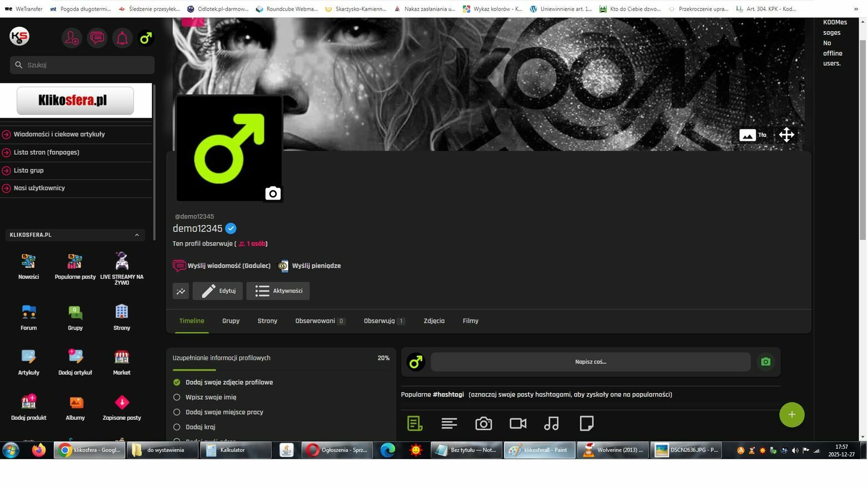
Task: Open the notifications bell icon
Action: coord(122,38)
